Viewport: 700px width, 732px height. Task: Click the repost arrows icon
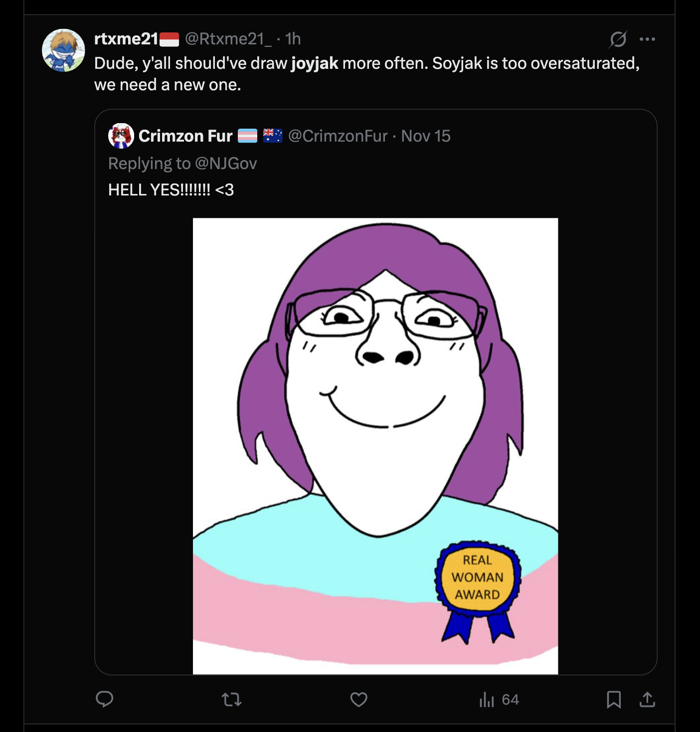click(232, 700)
